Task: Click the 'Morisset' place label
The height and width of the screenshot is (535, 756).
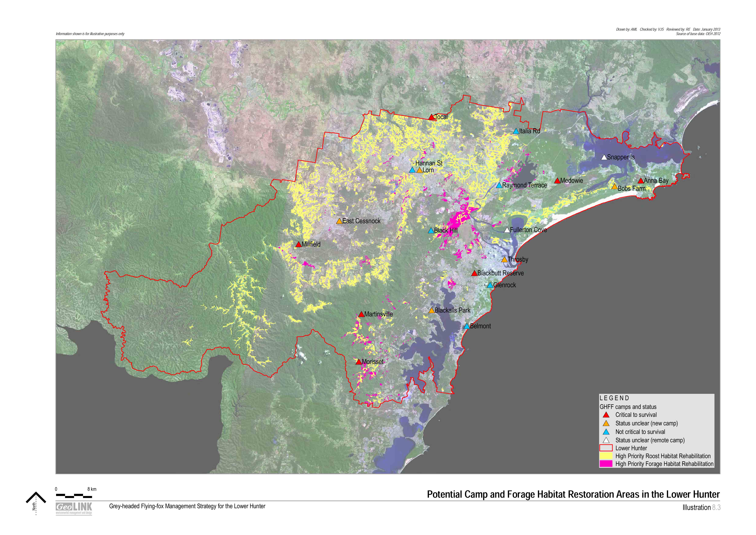Action: click(x=372, y=362)
